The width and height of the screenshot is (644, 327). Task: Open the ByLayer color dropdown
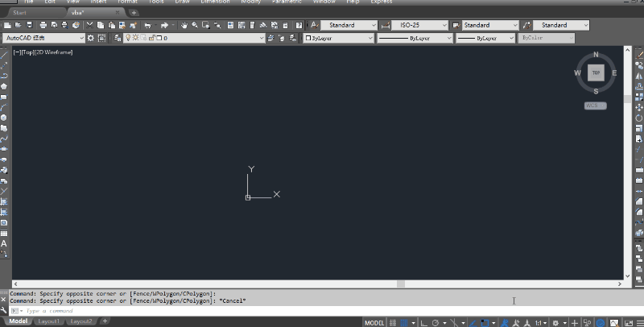(338, 38)
